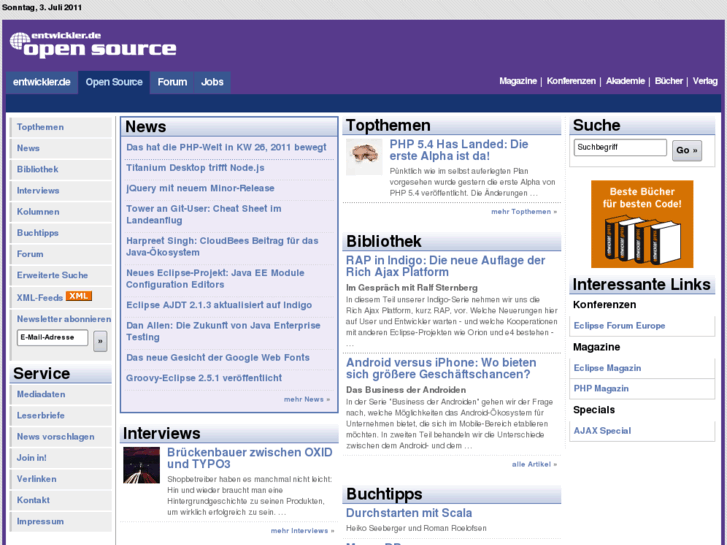Submit newsletter with the » arrow button

tap(100, 341)
